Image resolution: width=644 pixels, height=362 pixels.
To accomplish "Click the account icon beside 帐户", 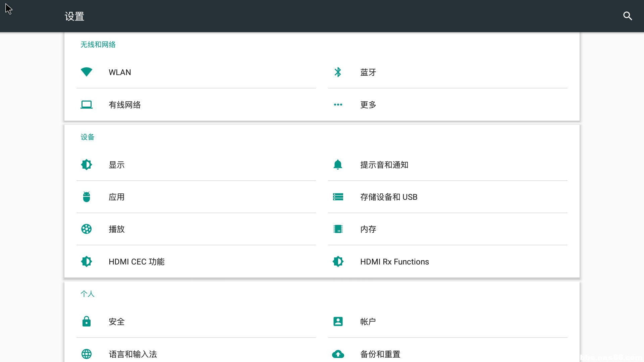I will coord(338,321).
